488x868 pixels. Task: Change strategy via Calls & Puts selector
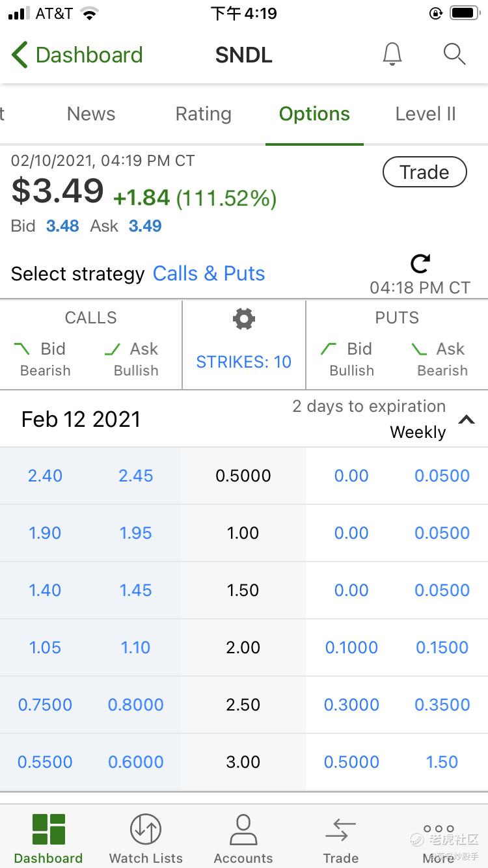pyautogui.click(x=209, y=273)
